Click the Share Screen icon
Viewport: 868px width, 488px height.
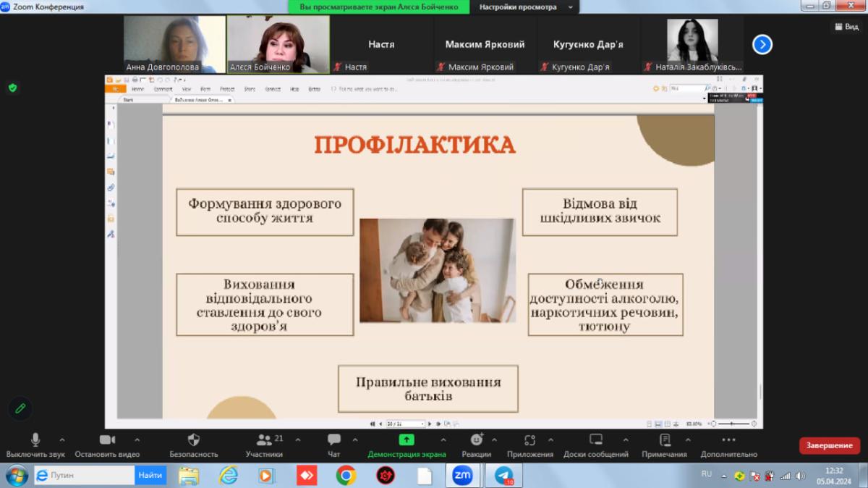[407, 440]
